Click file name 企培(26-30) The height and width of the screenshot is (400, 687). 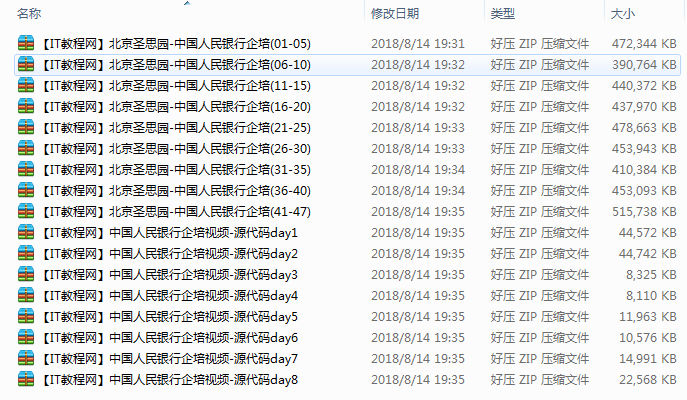[x=175, y=149]
